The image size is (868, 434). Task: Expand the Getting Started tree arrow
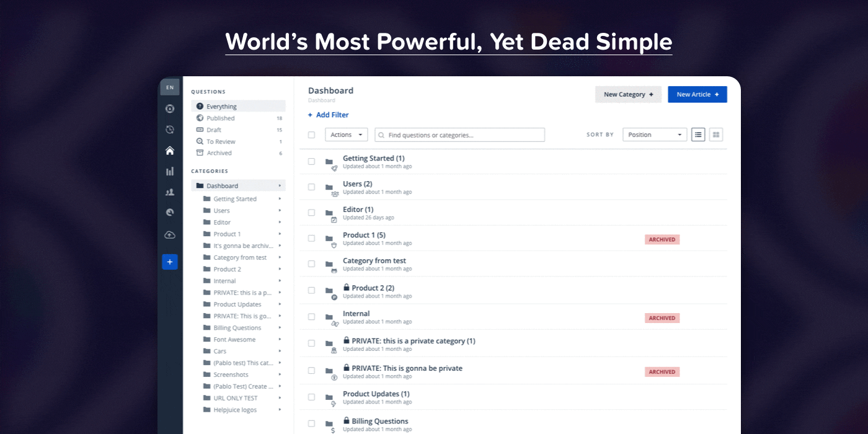pos(280,199)
